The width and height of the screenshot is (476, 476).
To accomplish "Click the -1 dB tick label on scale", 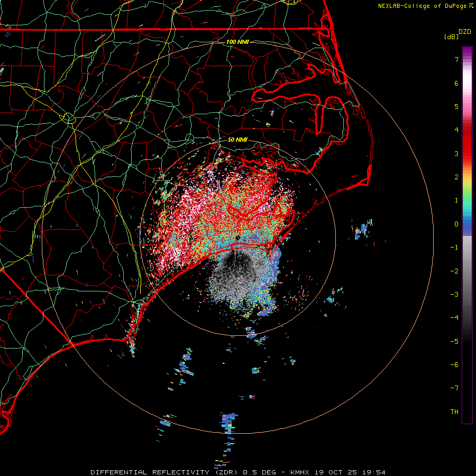I will point(454,248).
